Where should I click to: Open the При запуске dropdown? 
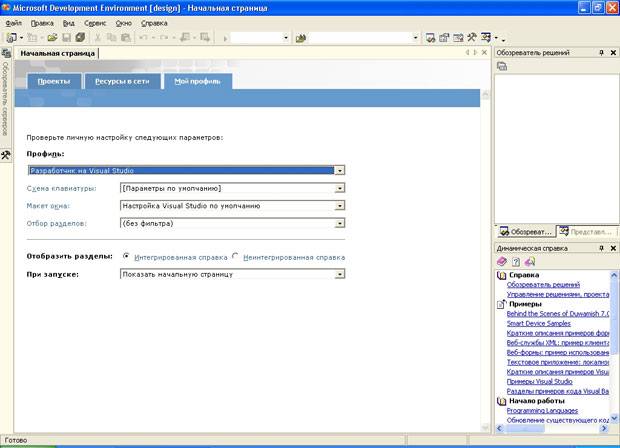[340, 274]
